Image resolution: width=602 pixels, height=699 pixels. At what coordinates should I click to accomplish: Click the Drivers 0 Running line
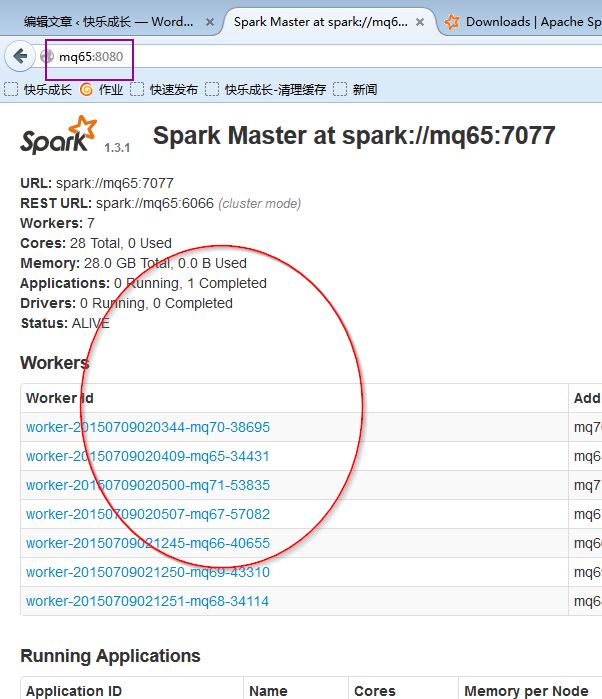tap(126, 303)
